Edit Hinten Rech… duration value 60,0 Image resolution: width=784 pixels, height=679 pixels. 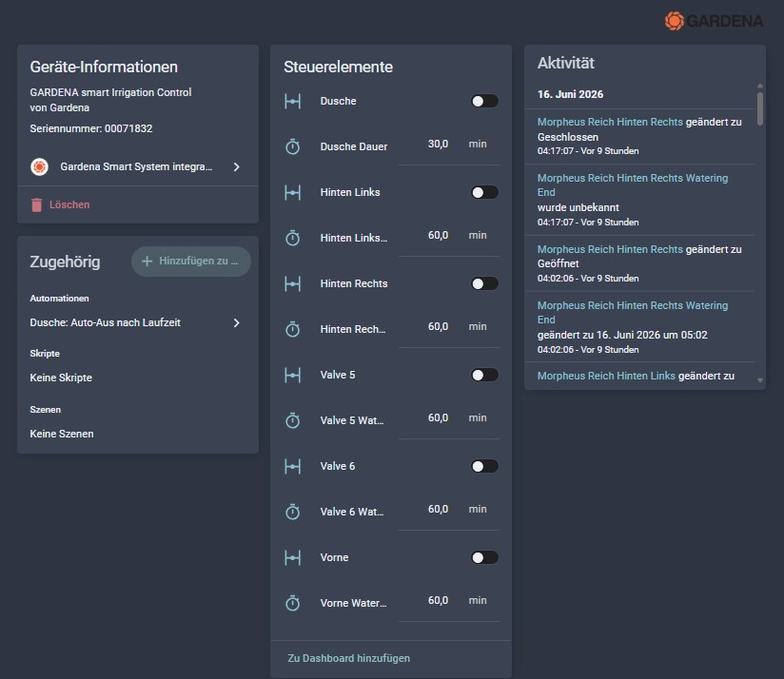pyautogui.click(x=438, y=327)
